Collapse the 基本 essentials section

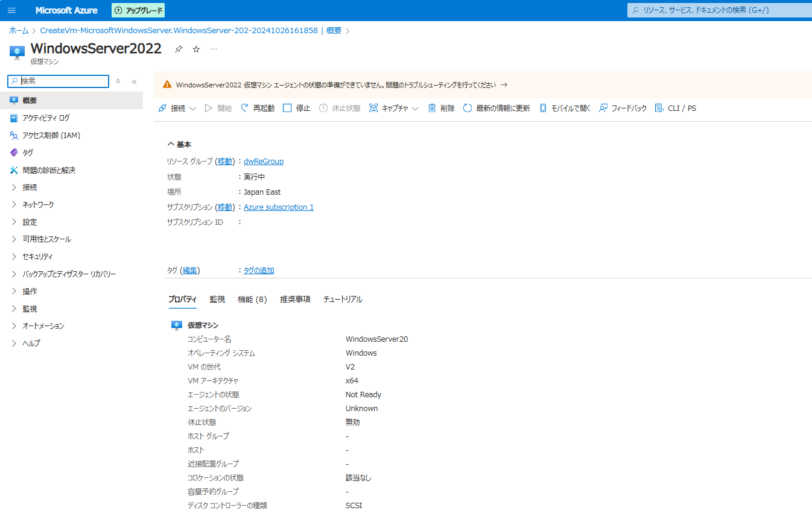pyautogui.click(x=179, y=145)
